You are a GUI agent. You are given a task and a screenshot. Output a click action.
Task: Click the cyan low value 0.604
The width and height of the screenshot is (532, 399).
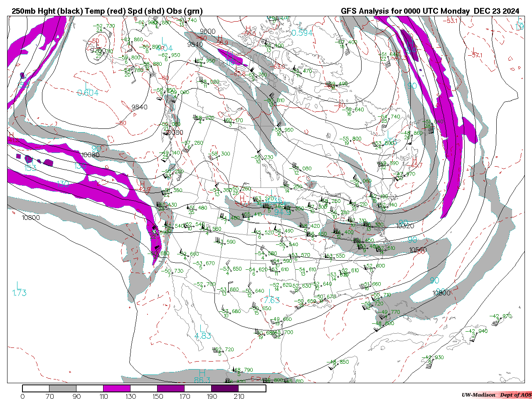click(x=88, y=93)
